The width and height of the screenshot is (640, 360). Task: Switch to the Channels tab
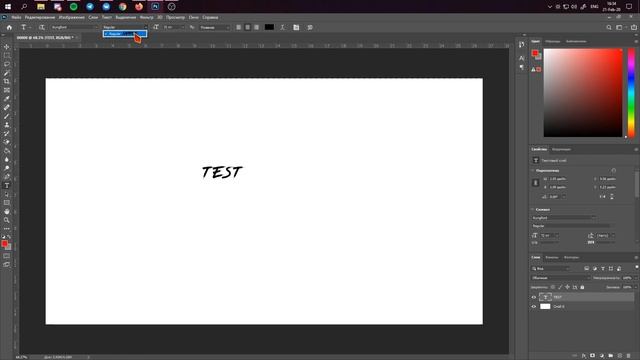coord(551,258)
